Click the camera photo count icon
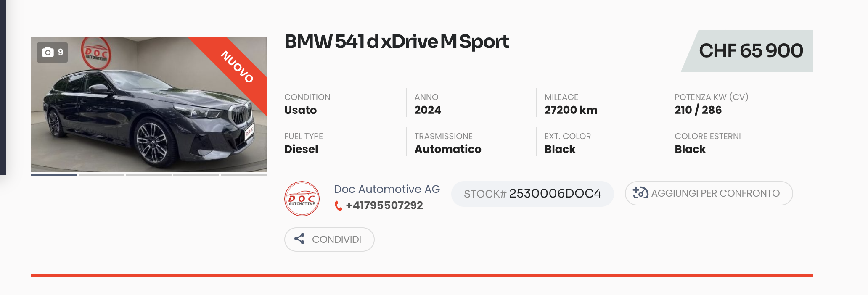The width and height of the screenshot is (868, 295). (48, 52)
